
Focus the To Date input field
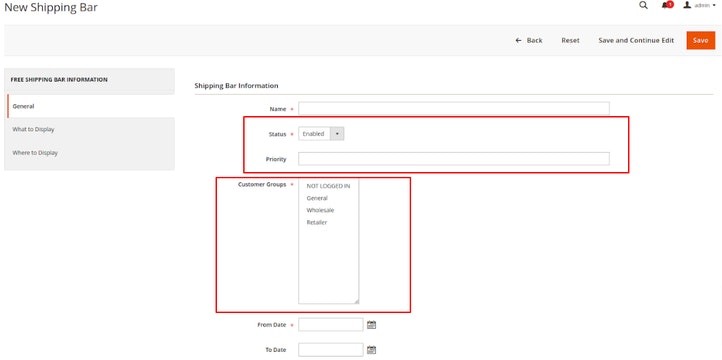tap(331, 350)
